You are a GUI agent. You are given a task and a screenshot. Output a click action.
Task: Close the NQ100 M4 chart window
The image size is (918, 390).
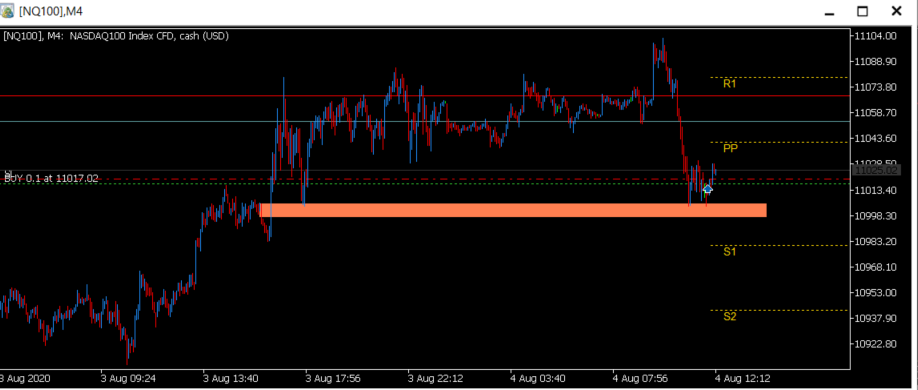(896, 11)
